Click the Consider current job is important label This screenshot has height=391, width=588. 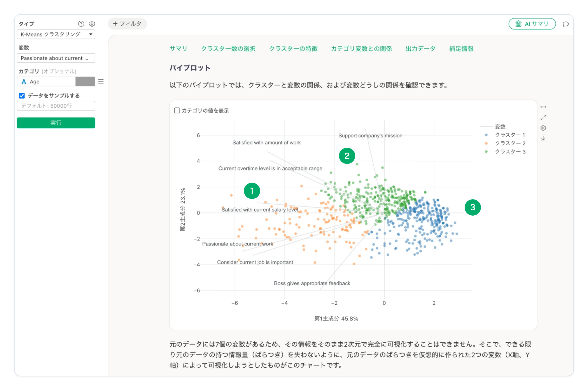(255, 262)
